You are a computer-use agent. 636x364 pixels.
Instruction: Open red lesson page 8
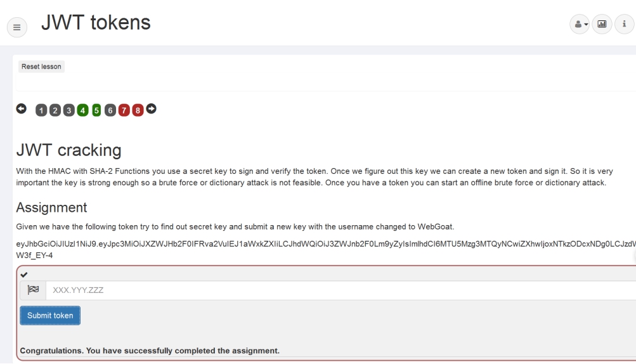(138, 110)
